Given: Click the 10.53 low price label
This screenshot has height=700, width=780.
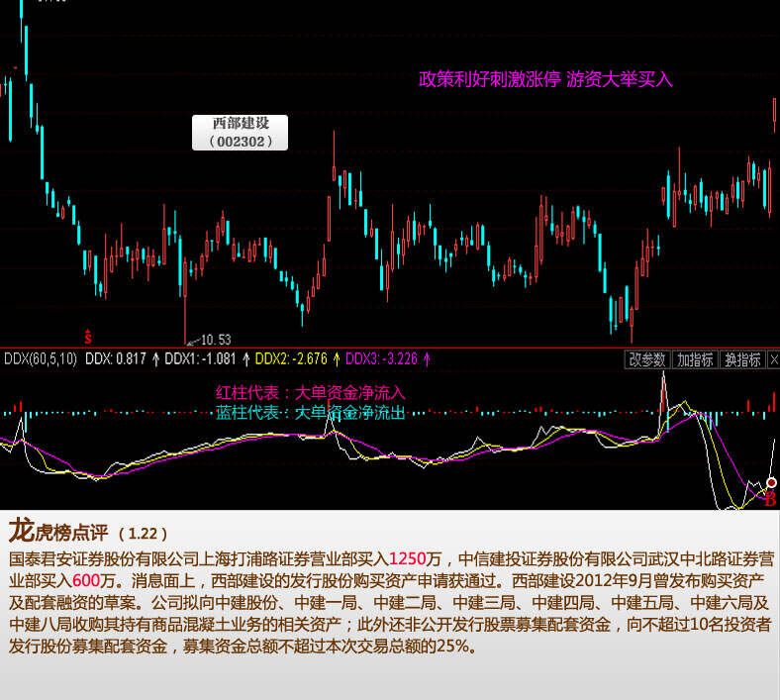Looking at the screenshot, I should coord(216,340).
